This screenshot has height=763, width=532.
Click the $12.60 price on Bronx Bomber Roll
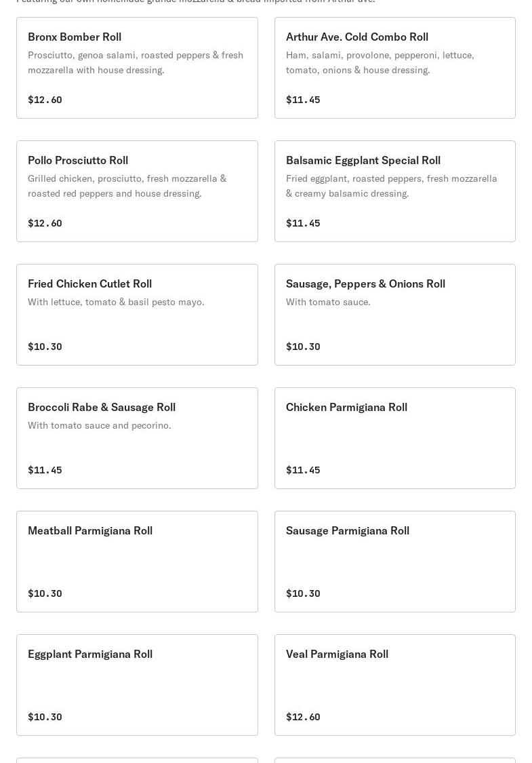pyautogui.click(x=45, y=100)
